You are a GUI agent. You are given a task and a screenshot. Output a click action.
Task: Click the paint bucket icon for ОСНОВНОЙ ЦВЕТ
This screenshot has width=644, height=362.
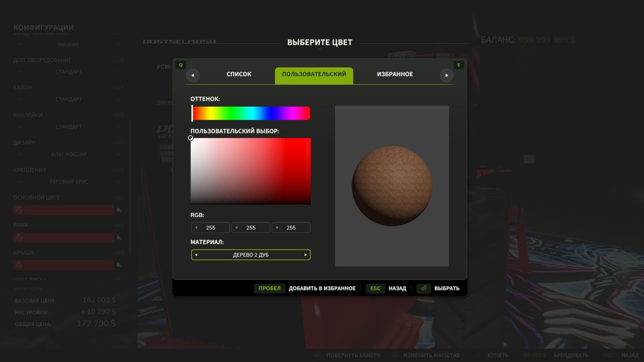click(x=118, y=210)
